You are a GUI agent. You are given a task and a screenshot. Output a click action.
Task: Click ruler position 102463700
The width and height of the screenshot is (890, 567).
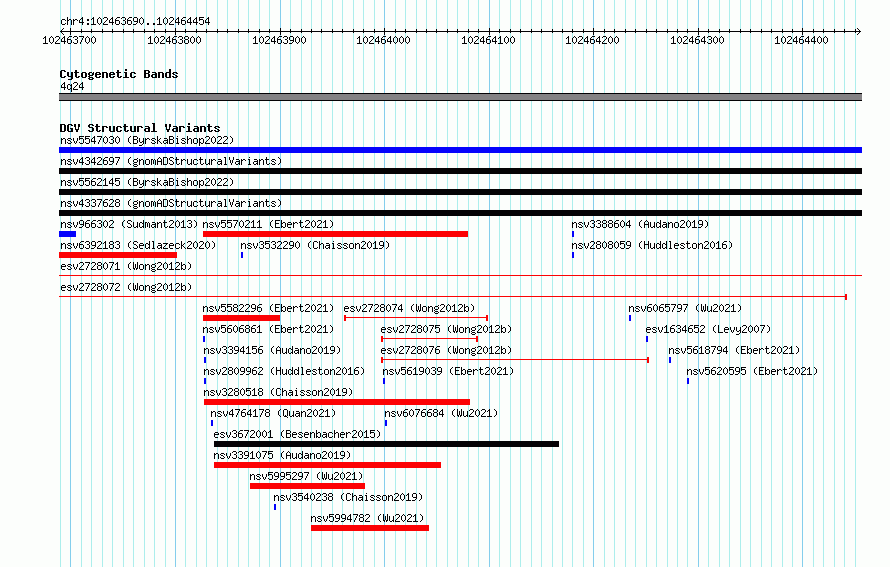pos(69,40)
